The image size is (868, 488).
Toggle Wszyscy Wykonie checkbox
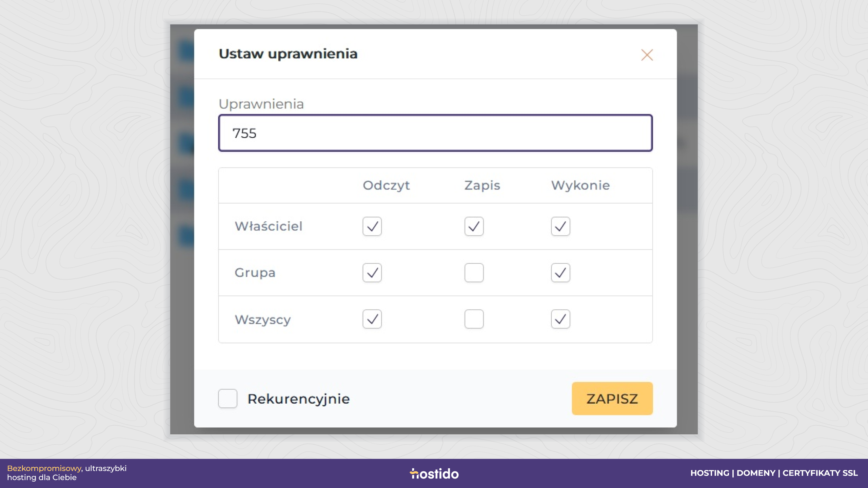tap(560, 319)
